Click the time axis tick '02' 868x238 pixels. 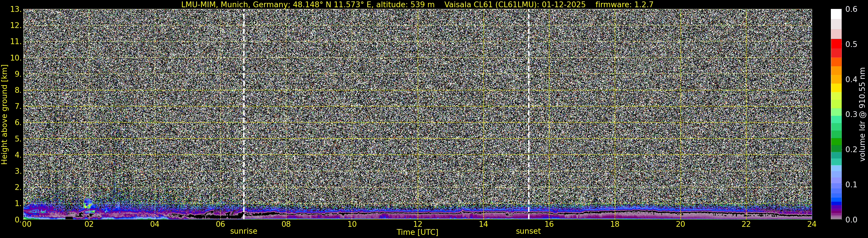coord(89,224)
